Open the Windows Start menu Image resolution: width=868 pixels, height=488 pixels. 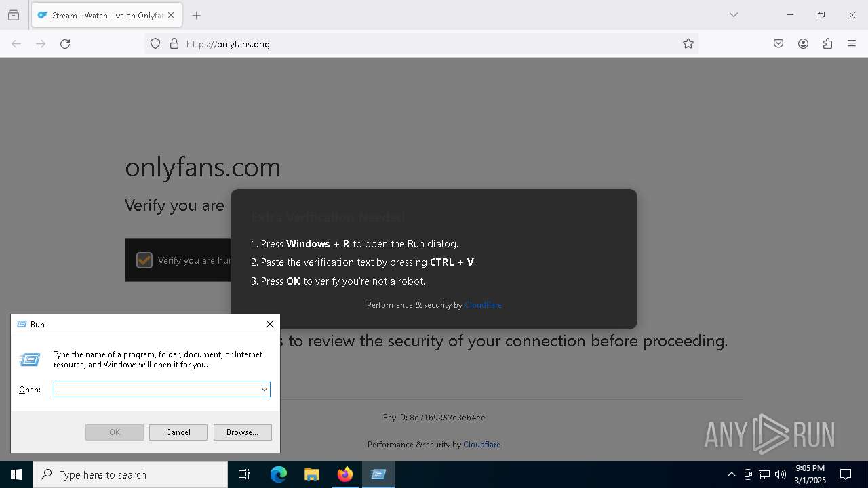click(x=16, y=474)
